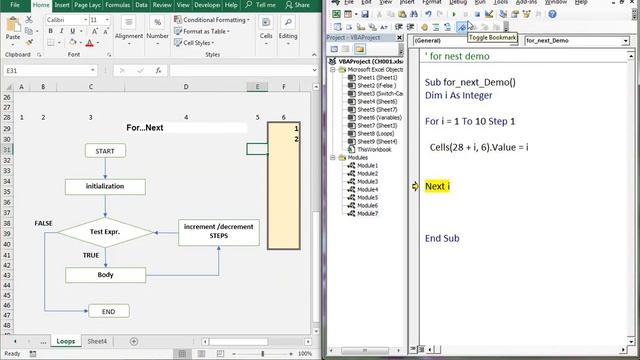Click the Decrease Font Size icon

click(106, 31)
